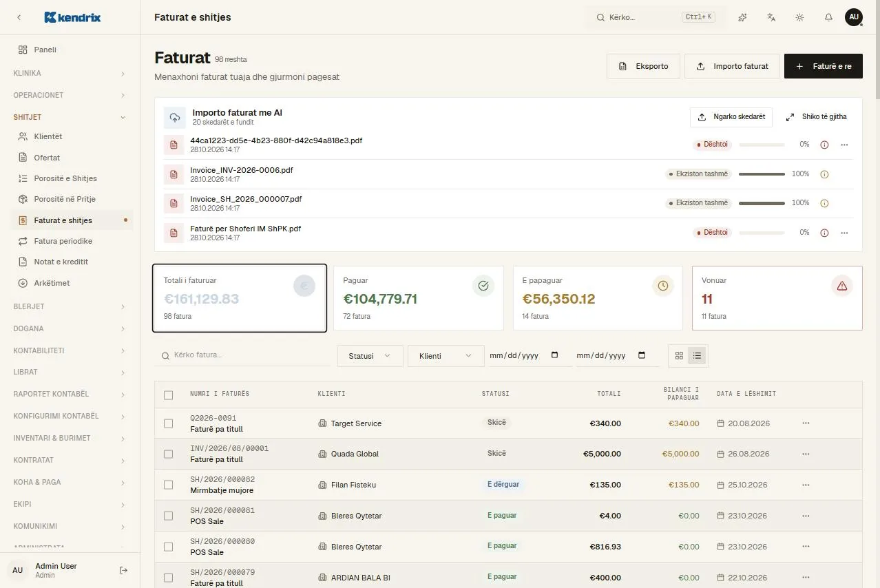The width and height of the screenshot is (880, 588).
Task: Create a new invoice with Faturë e re
Action: pos(824,66)
